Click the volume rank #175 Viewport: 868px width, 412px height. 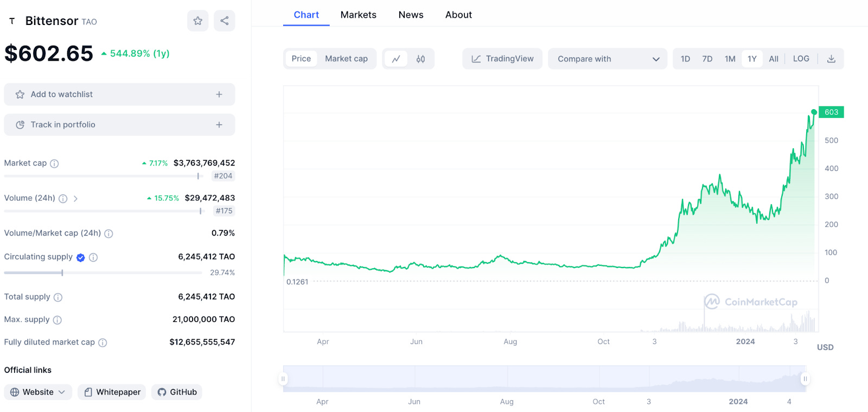tap(224, 211)
